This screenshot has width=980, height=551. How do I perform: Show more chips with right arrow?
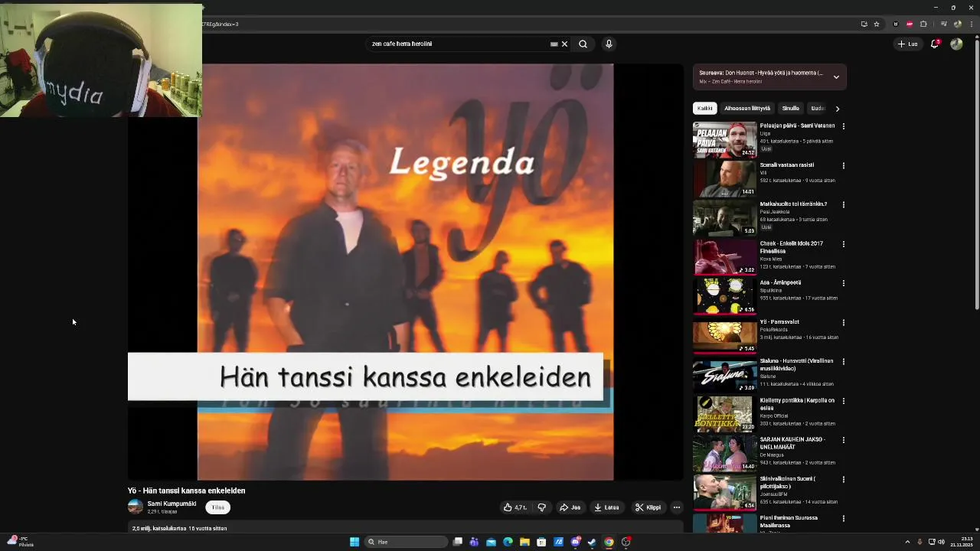pos(837,109)
